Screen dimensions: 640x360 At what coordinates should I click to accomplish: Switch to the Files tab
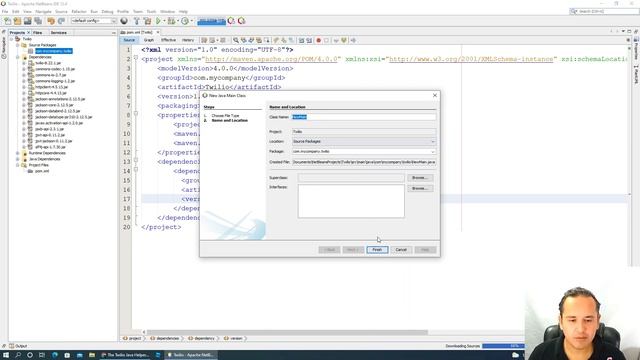click(x=38, y=32)
